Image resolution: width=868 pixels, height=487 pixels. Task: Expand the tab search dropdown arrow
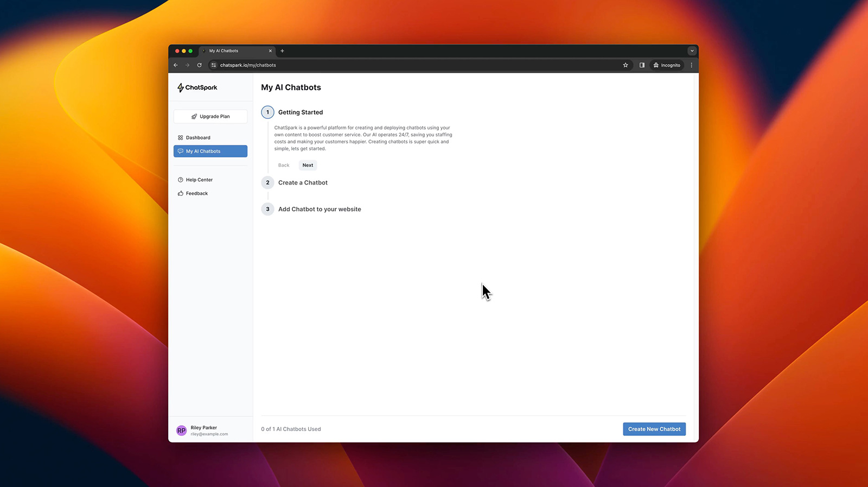click(692, 51)
